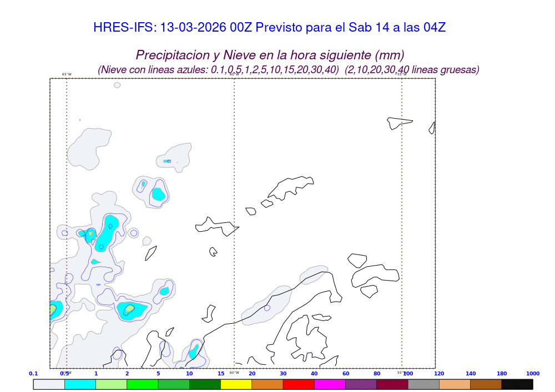Click the '180' legend scale value

pos(502,374)
